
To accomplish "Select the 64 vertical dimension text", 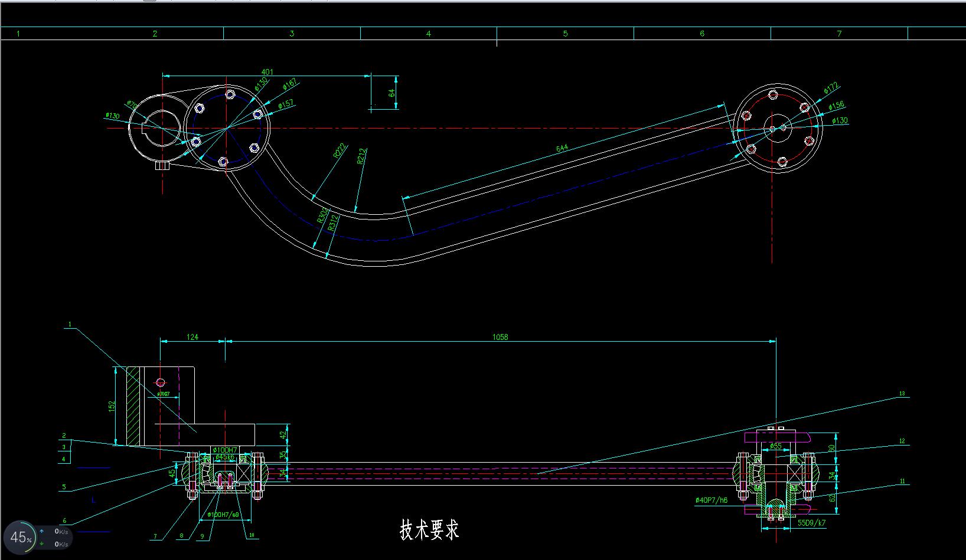I will pyautogui.click(x=391, y=93).
